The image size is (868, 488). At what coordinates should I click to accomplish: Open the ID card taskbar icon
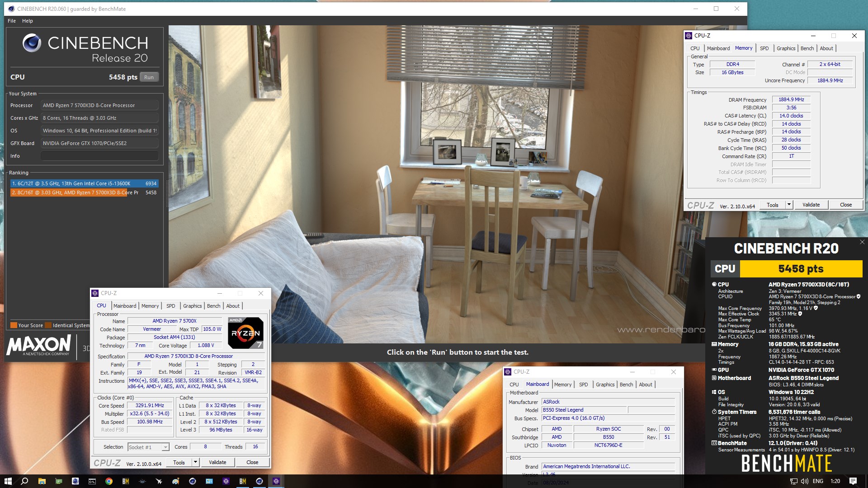(x=209, y=481)
